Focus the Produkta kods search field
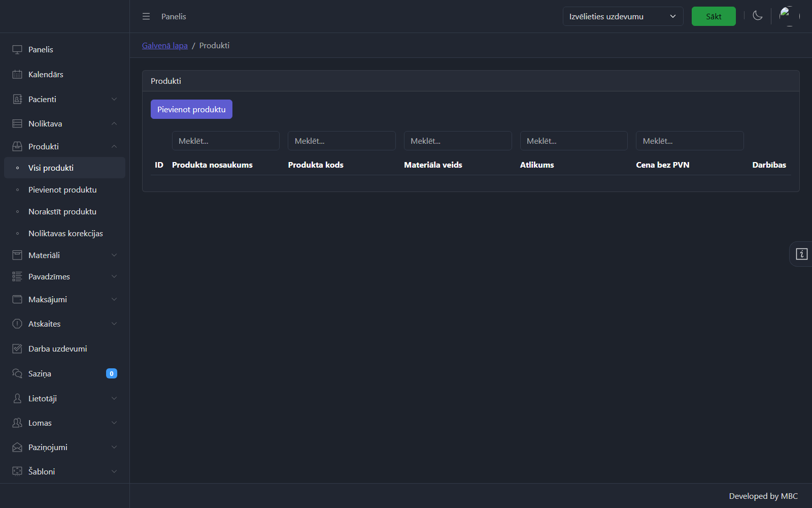Screen dimensions: 812x508 342,141
